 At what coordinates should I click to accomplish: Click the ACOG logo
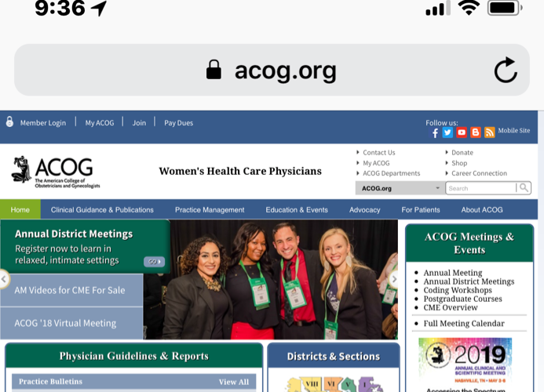56,172
